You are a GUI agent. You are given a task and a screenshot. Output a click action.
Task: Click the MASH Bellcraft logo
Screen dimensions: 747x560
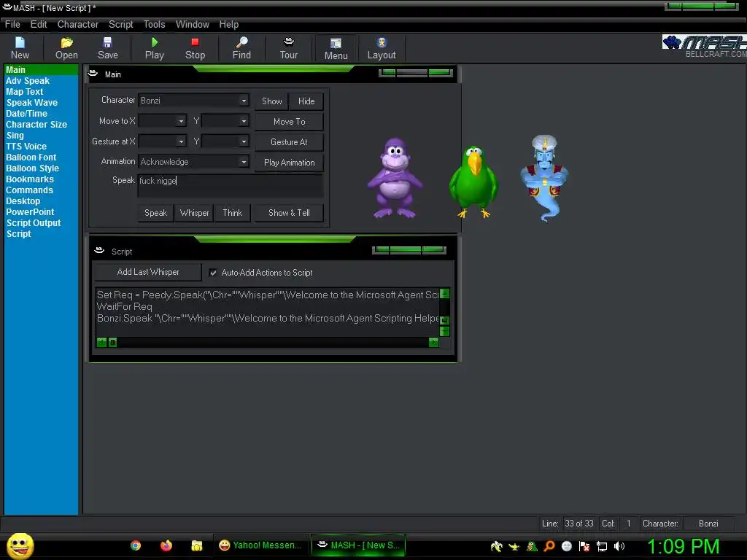coord(704,46)
